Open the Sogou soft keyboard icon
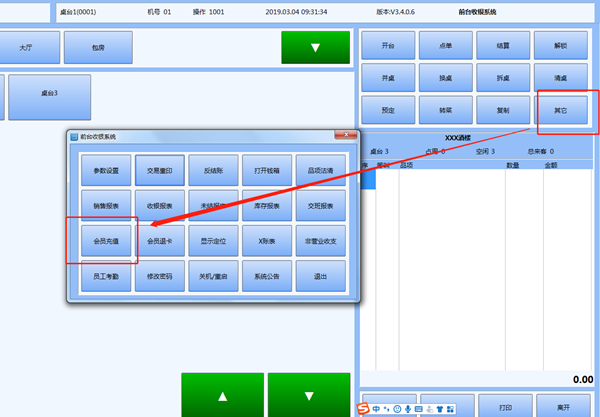The width and height of the screenshot is (600, 417). click(x=419, y=409)
